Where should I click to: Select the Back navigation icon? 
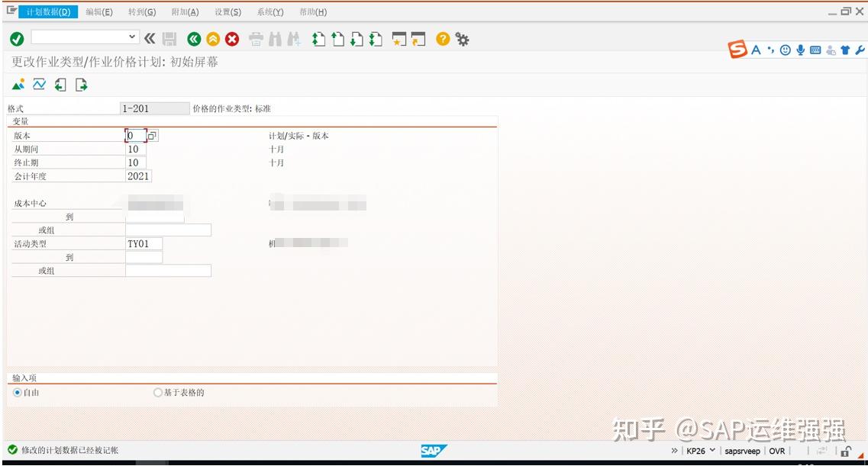coord(193,38)
